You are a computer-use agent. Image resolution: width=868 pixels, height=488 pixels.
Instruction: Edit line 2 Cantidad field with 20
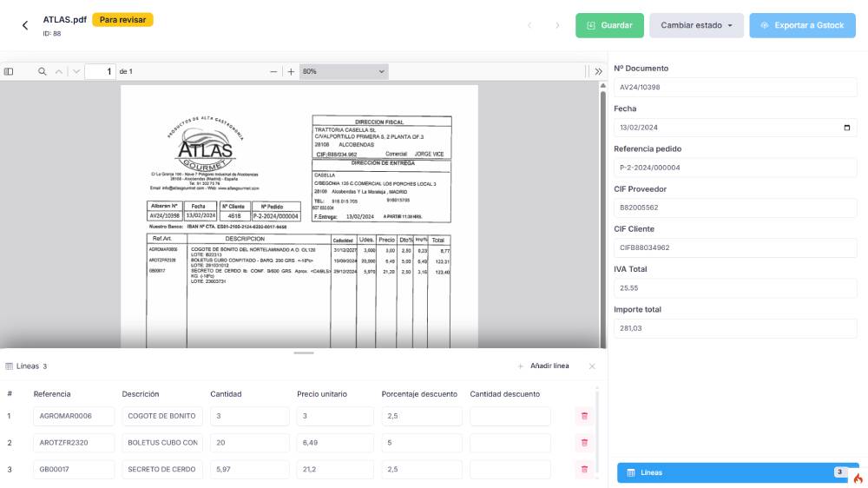pyautogui.click(x=250, y=443)
